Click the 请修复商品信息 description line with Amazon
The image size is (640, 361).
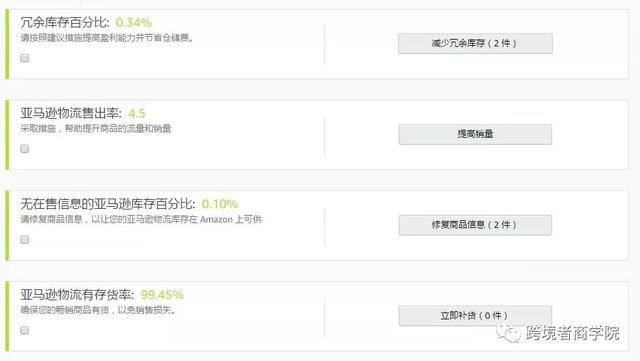point(141,219)
